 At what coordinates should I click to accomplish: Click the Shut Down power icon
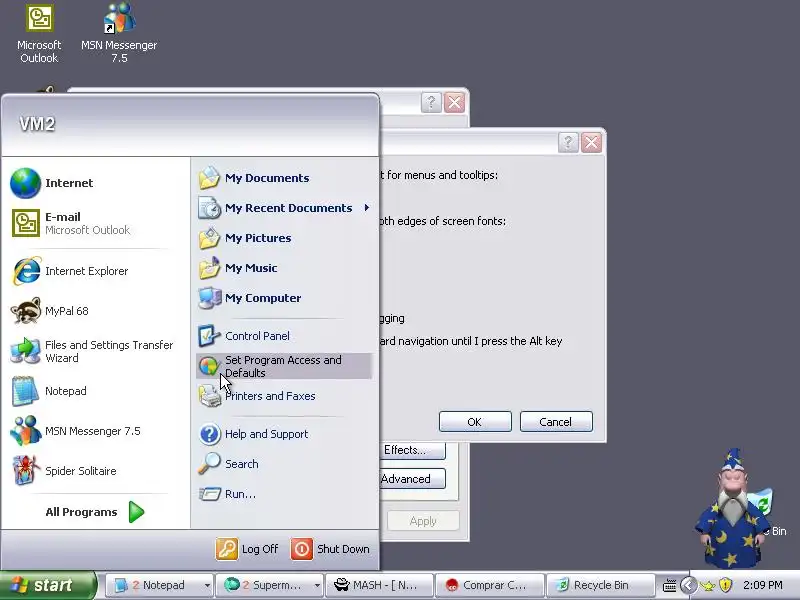[x=302, y=549]
